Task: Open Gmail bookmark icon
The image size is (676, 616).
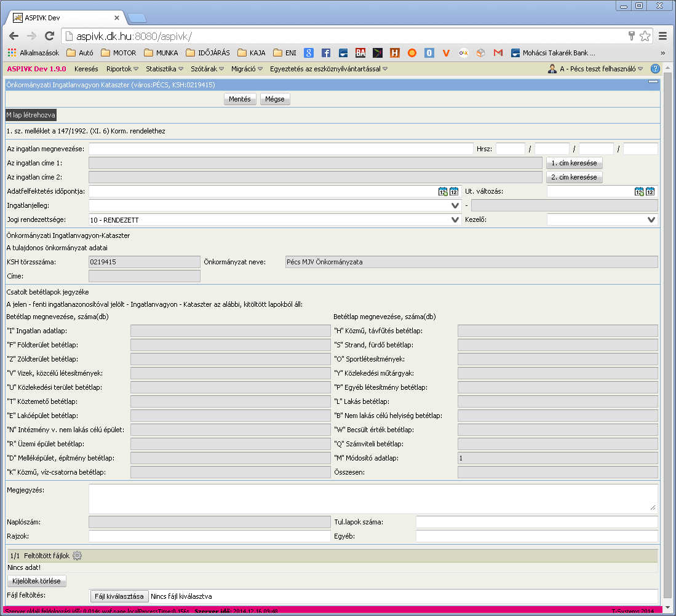Action: pyautogui.click(x=498, y=53)
